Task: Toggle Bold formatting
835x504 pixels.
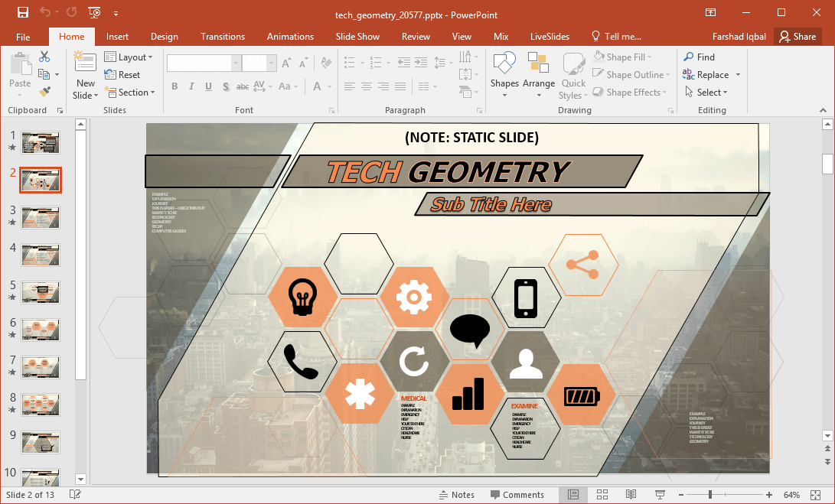Action: point(175,86)
